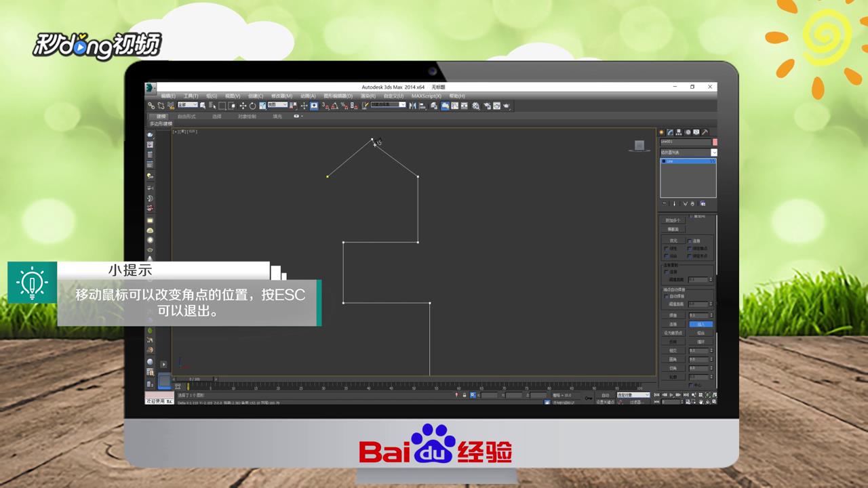Click the Align tool icon
The width and height of the screenshot is (868, 488).
tap(422, 106)
